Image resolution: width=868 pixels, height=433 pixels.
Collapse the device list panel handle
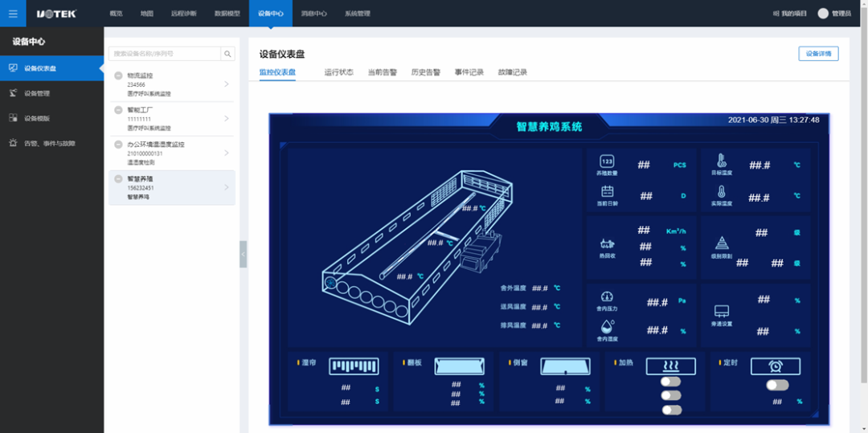pos(243,255)
